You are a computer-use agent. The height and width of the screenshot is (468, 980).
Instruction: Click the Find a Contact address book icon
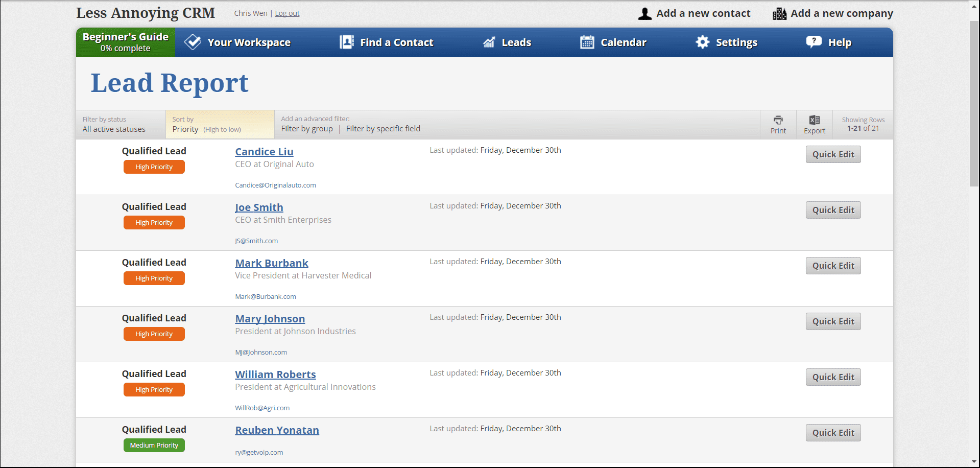(x=347, y=42)
